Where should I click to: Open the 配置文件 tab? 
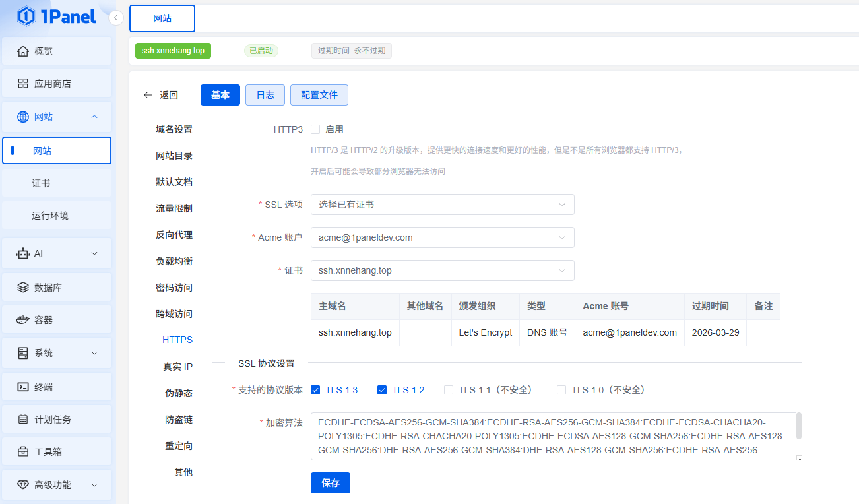pos(319,94)
